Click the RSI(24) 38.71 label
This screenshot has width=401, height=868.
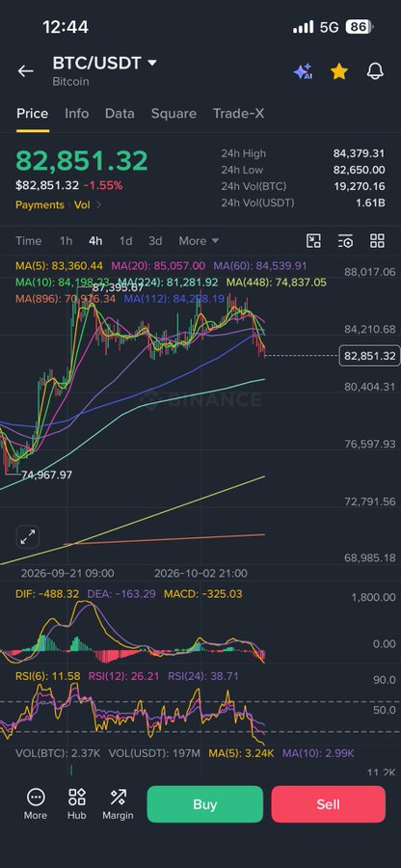(x=203, y=676)
